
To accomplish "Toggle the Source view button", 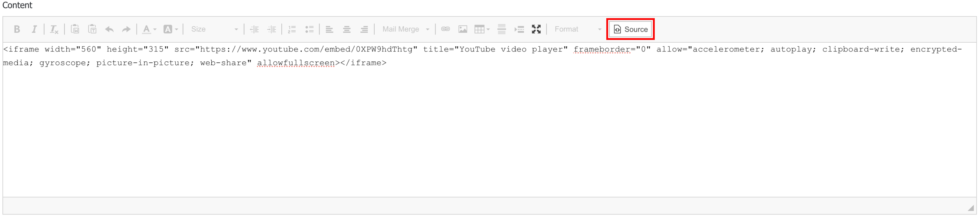I will point(631,29).
